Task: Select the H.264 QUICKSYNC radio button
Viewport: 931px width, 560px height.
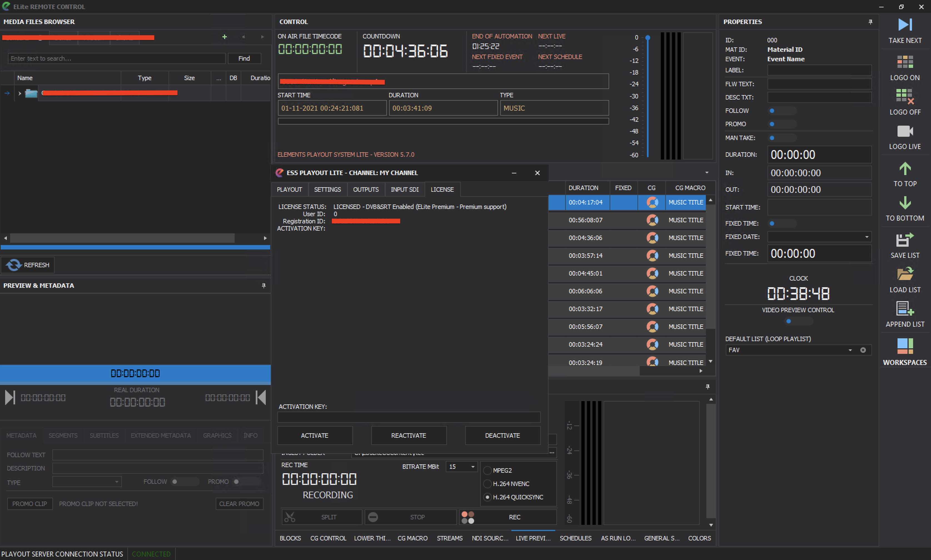Action: point(487,497)
